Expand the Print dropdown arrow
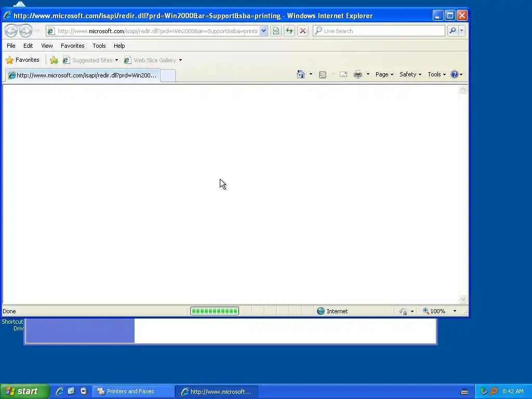Viewport: 532px width, 399px height. coord(368,74)
